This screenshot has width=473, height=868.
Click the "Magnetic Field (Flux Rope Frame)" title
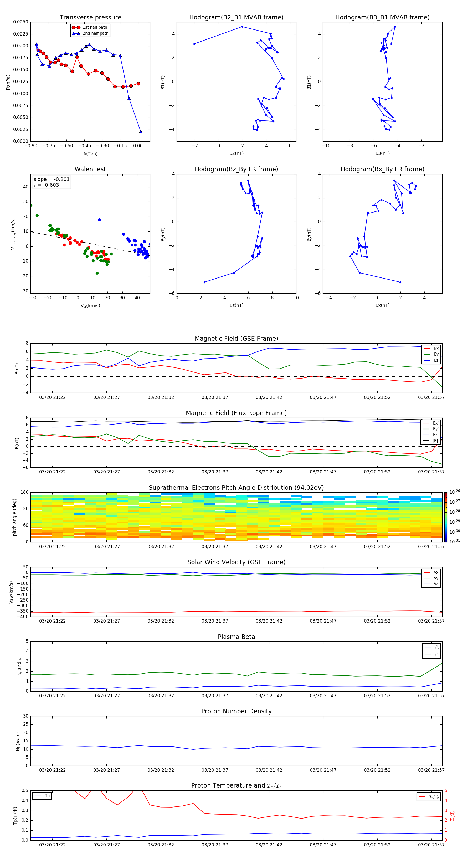pos(236,413)
